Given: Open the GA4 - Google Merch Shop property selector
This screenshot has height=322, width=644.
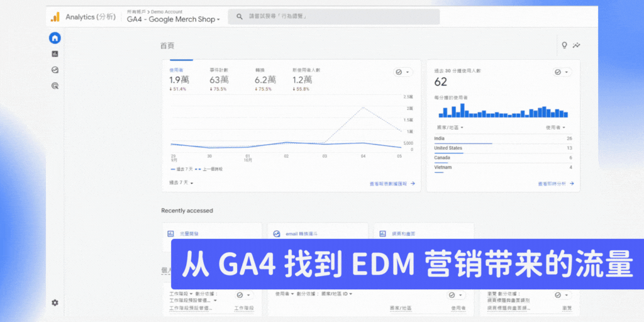Looking at the screenshot, I should (x=174, y=19).
